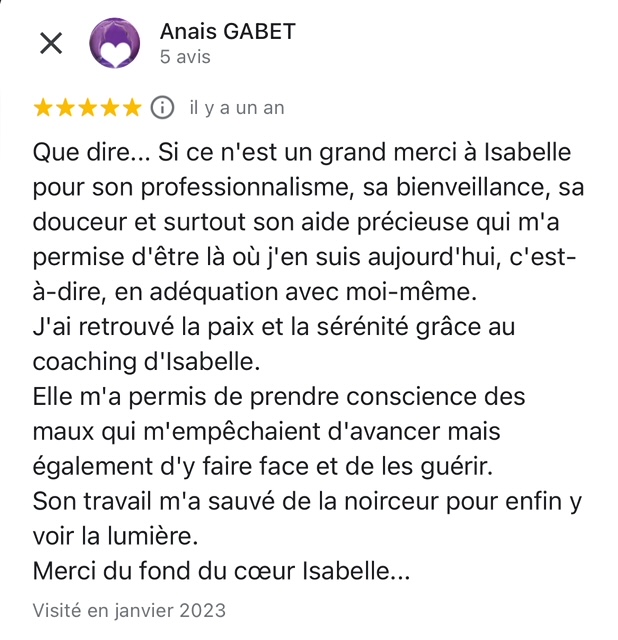The image size is (618, 640).
Task: Click the fifth and last rating star
Action: point(132,107)
